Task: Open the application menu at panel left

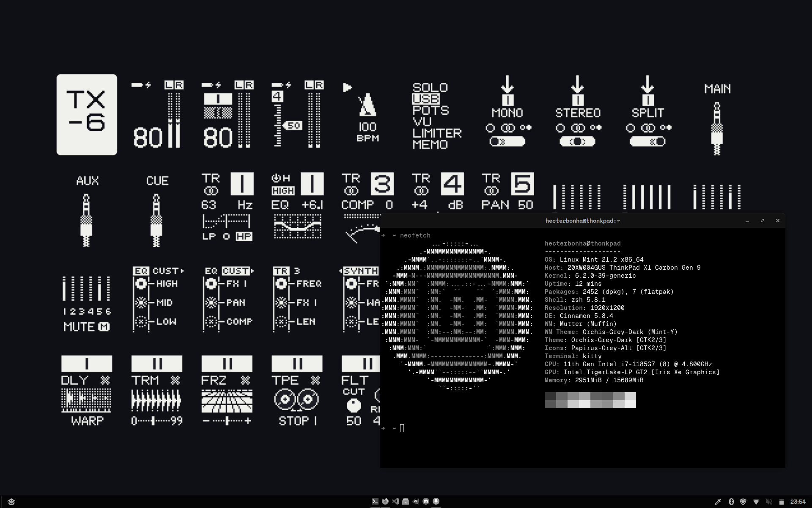Action: click(11, 502)
